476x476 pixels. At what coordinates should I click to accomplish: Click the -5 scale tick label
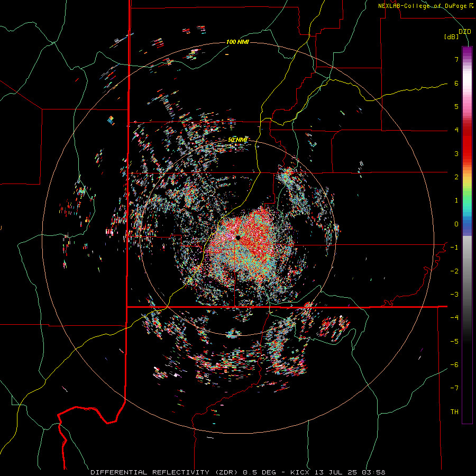click(x=454, y=342)
